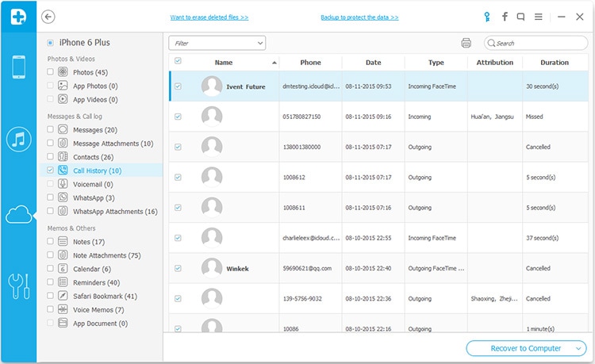
Task: Select the 138001380000 call row
Action: tap(378, 147)
